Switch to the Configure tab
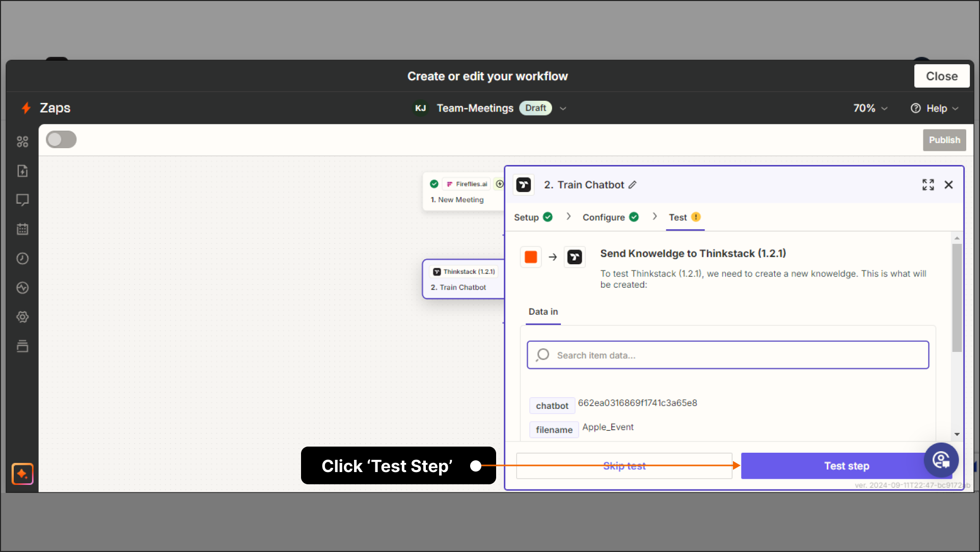 610,217
